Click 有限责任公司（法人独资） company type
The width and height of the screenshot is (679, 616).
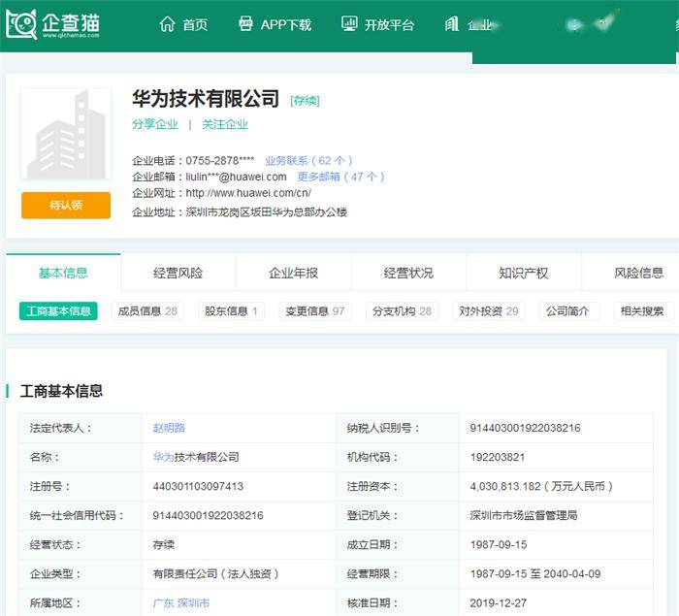point(215,574)
